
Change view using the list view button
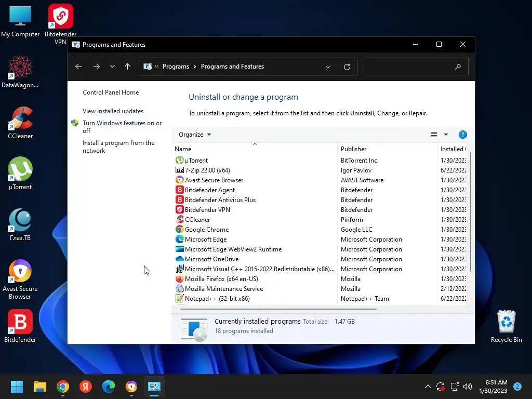(x=434, y=135)
